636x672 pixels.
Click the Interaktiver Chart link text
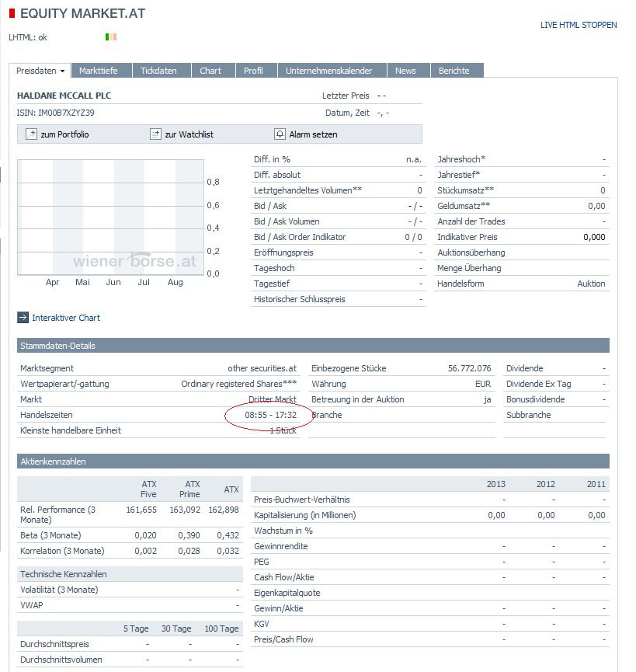(x=66, y=317)
